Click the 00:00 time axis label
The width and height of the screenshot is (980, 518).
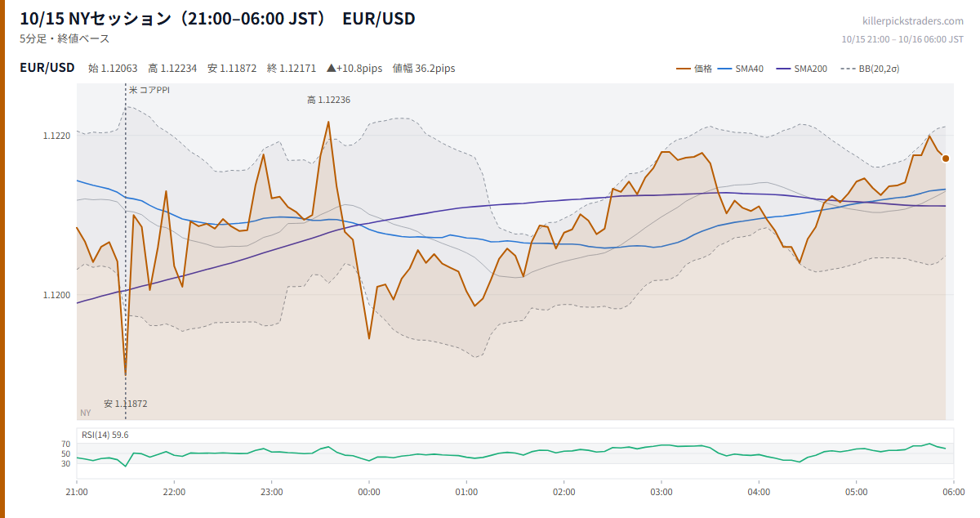tap(369, 492)
